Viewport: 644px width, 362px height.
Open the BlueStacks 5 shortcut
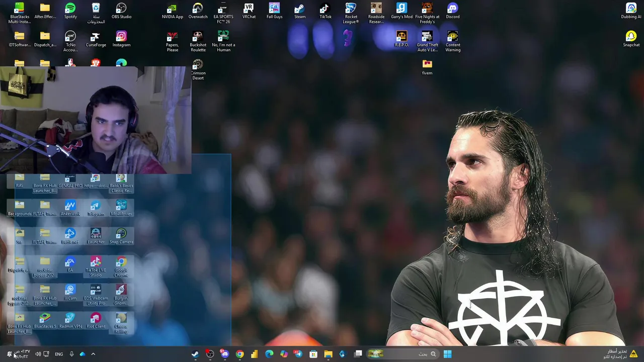(45, 321)
